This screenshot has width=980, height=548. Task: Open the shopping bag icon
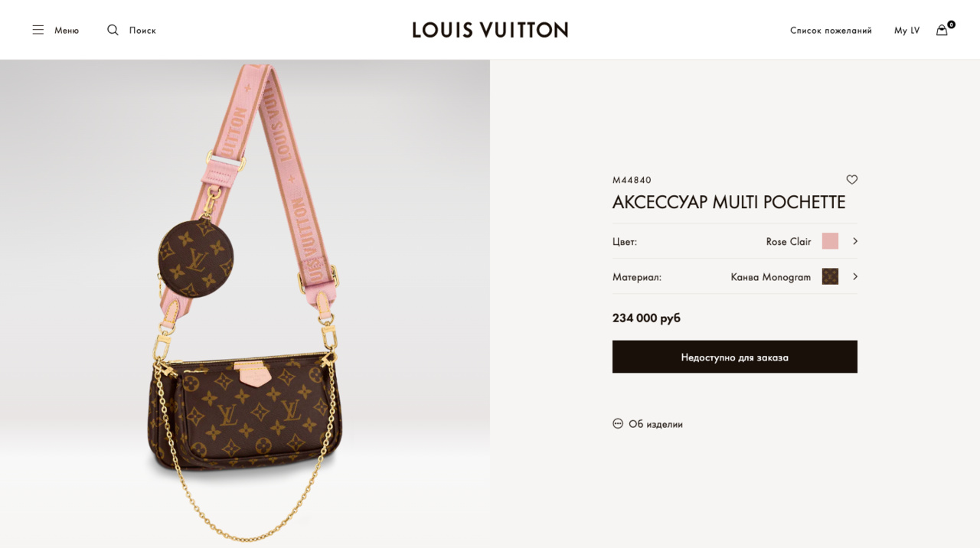point(942,31)
